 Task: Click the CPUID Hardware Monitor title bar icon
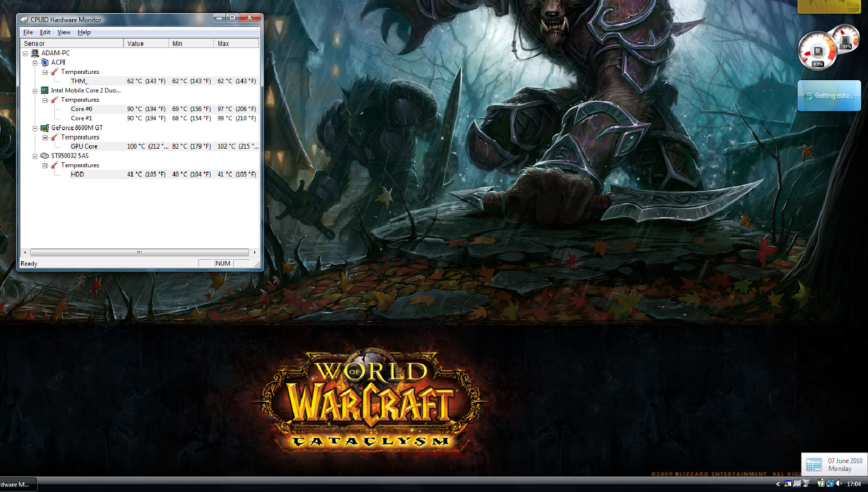(24, 20)
